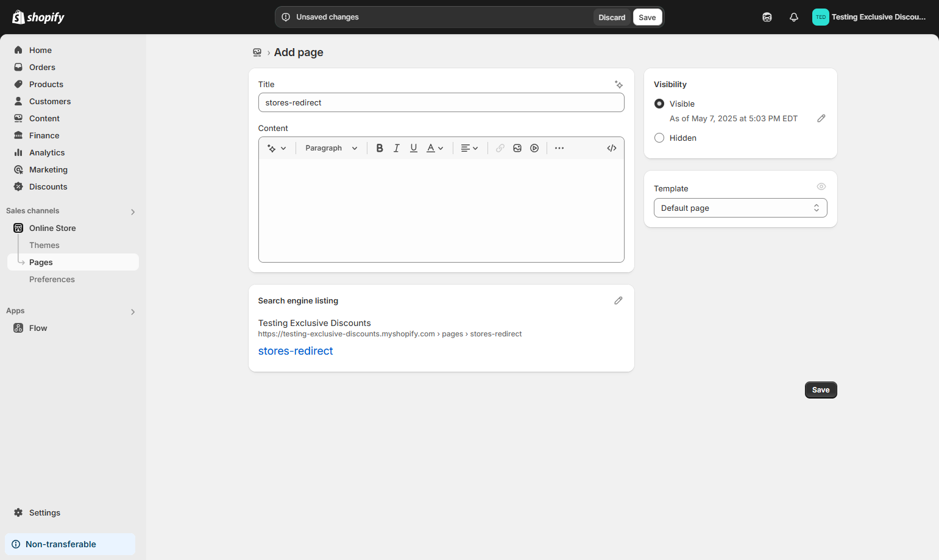939x560 pixels.
Task: Click the Pages breadcrumb icon
Action: [x=257, y=52]
